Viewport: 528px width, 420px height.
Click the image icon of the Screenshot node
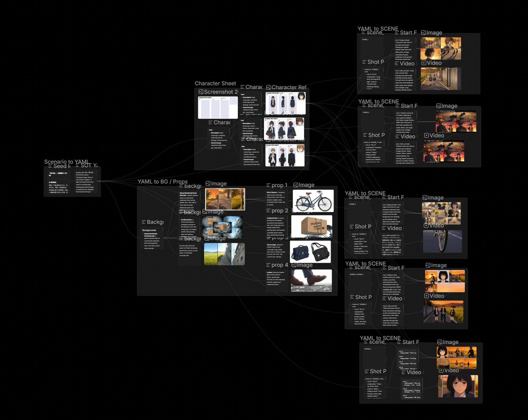click(x=201, y=91)
